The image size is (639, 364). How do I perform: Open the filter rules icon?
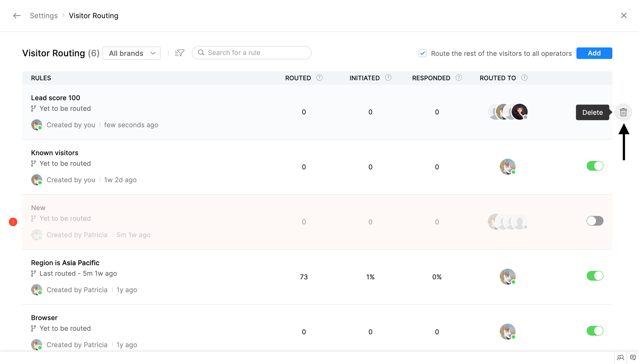pos(179,53)
